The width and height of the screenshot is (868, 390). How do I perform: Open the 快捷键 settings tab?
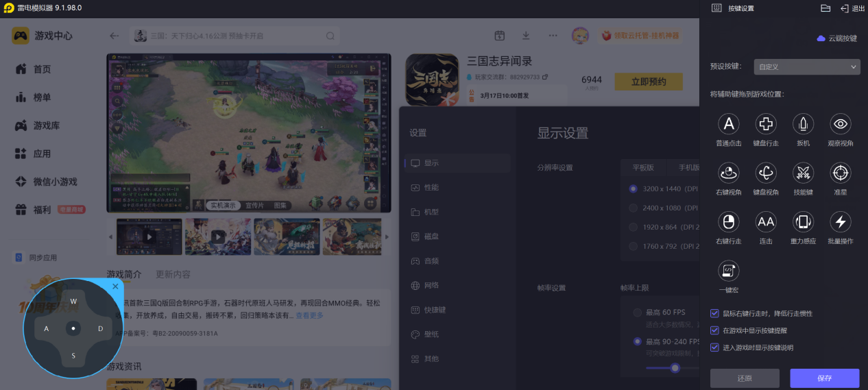457,310
